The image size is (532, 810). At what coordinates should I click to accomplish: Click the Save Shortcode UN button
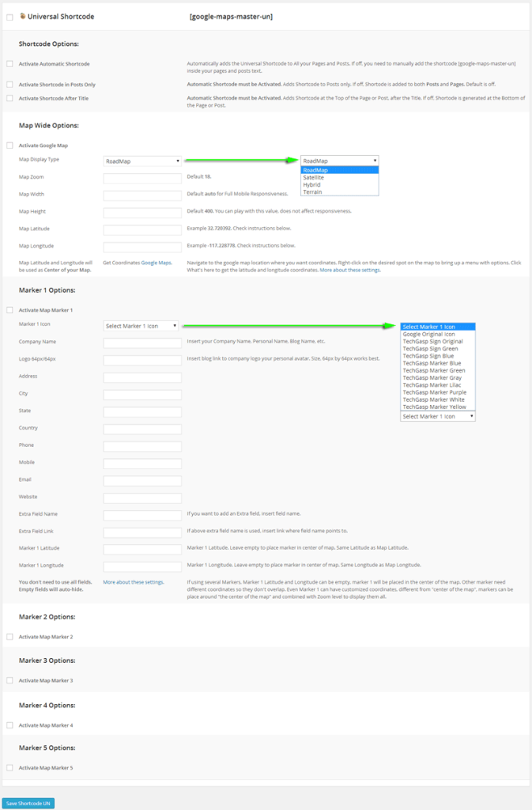pos(28,803)
